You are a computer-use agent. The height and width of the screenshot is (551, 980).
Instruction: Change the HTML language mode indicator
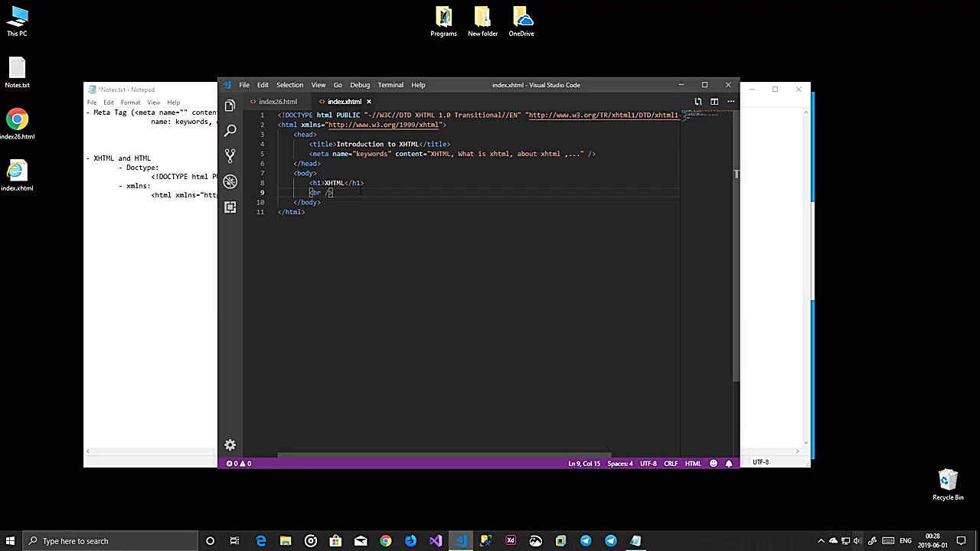pyautogui.click(x=692, y=463)
